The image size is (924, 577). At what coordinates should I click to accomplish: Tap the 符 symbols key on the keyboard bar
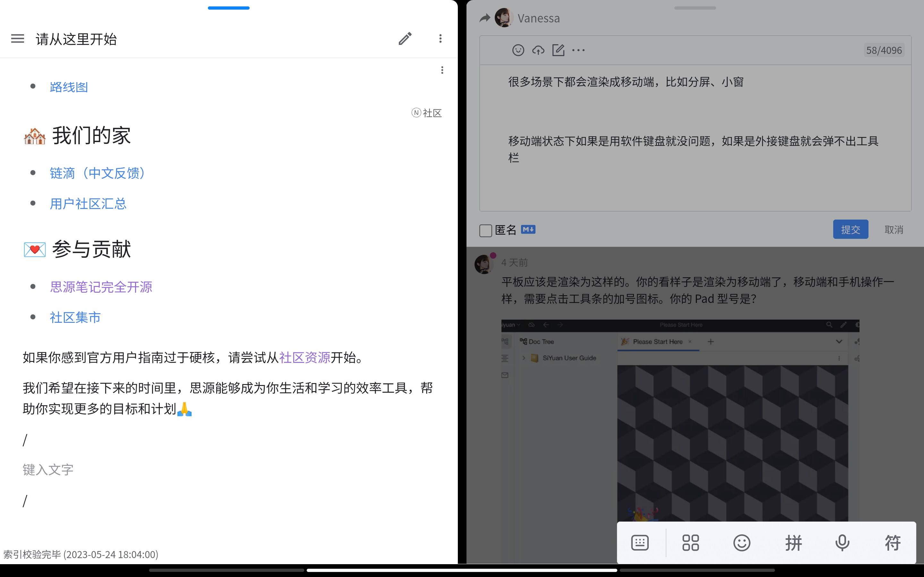coord(892,542)
